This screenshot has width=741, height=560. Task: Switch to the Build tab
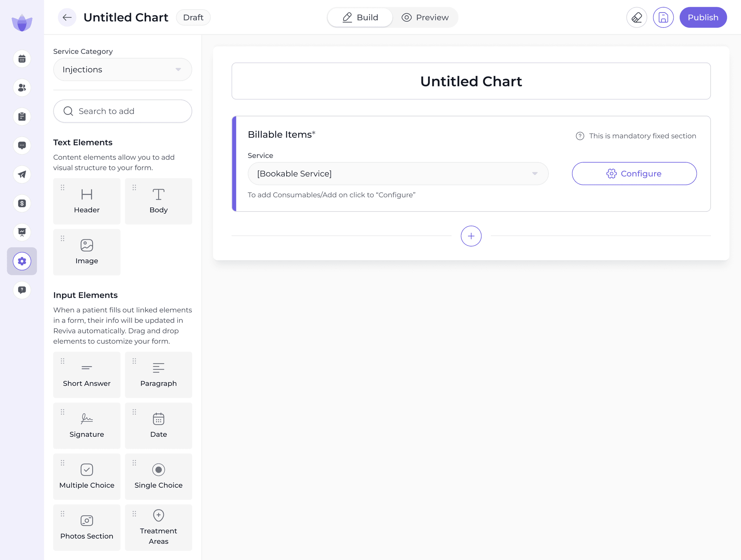point(360,17)
